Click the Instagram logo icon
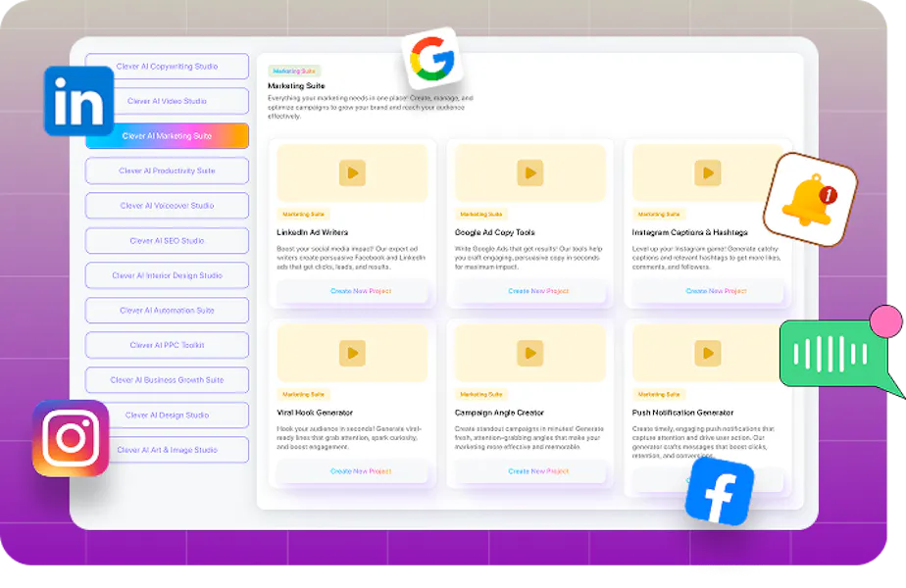This screenshot has height=588, width=906. [71, 438]
